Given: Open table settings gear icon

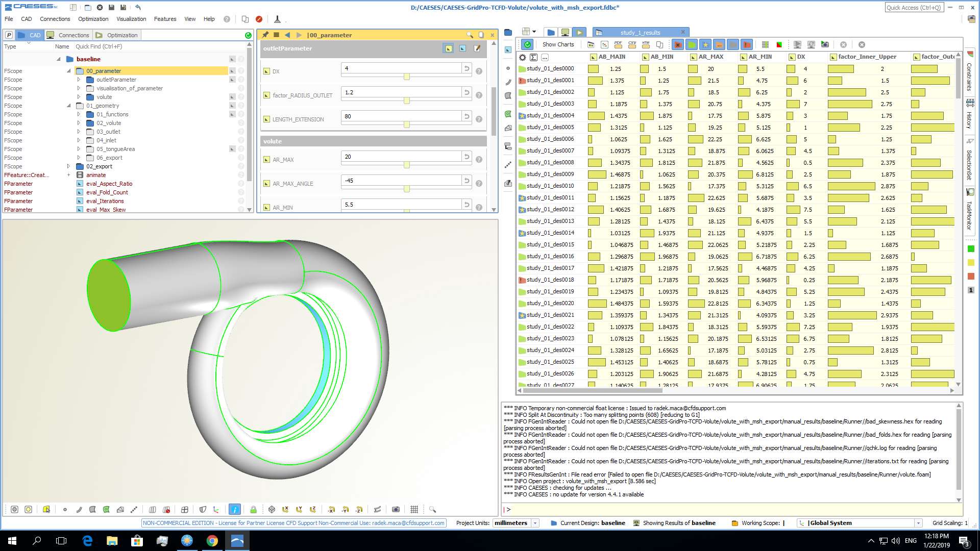Looking at the screenshot, I should tap(523, 57).
